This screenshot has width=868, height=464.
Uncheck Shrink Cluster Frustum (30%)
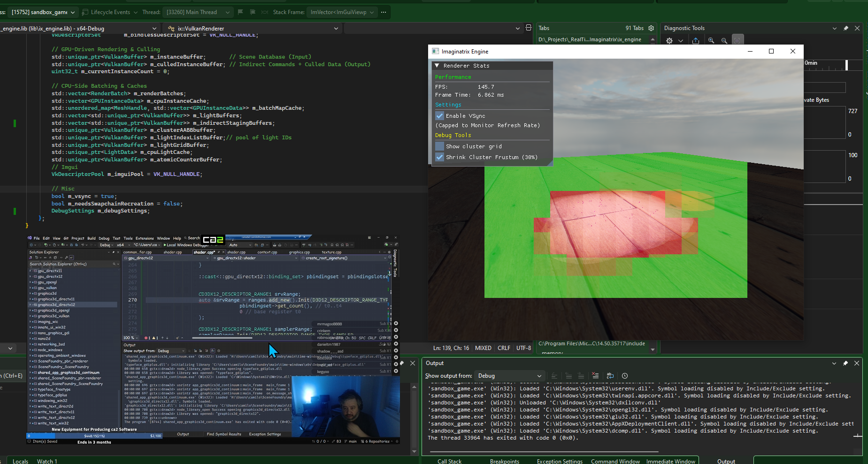tap(440, 157)
